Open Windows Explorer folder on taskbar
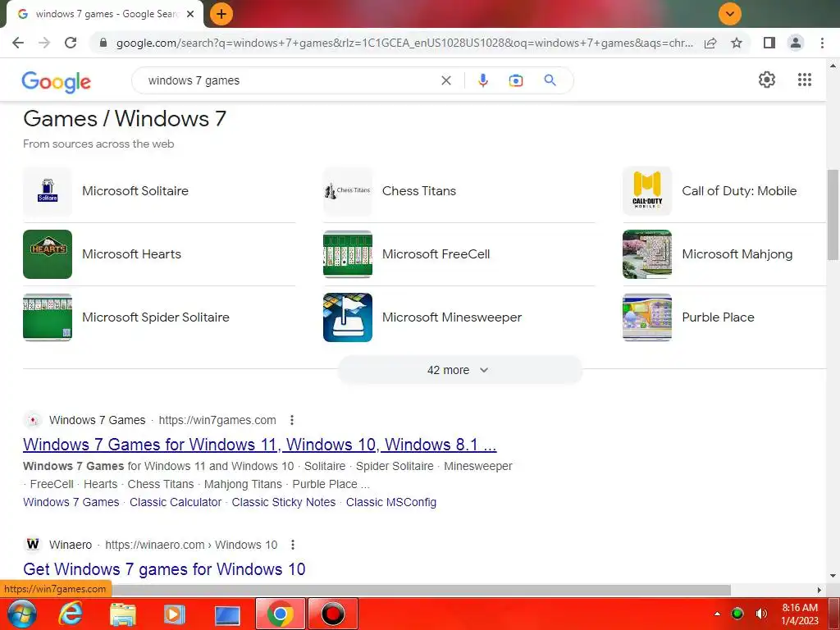The height and width of the screenshot is (630, 840). click(x=123, y=614)
